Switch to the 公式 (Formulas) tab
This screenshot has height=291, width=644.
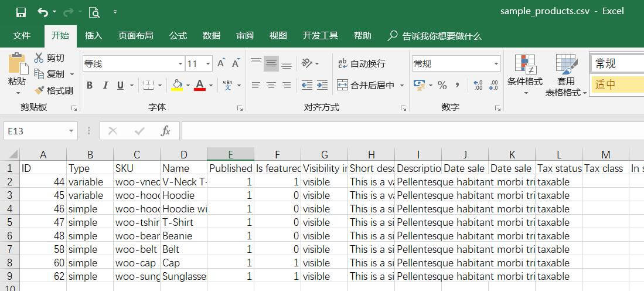click(x=178, y=36)
